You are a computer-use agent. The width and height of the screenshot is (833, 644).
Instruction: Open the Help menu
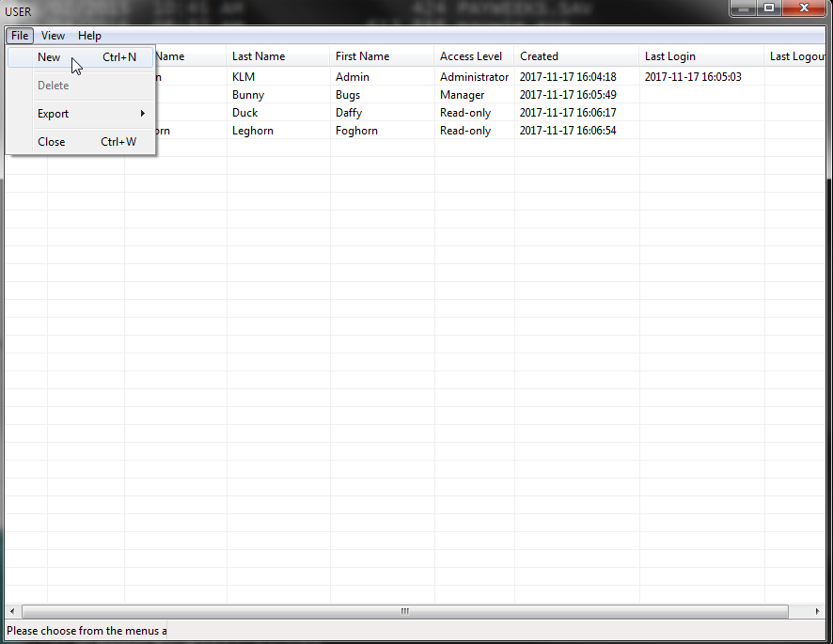(x=89, y=36)
